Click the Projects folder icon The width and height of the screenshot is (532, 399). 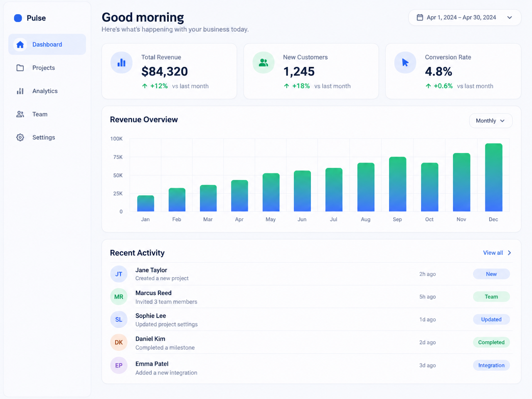pos(20,68)
